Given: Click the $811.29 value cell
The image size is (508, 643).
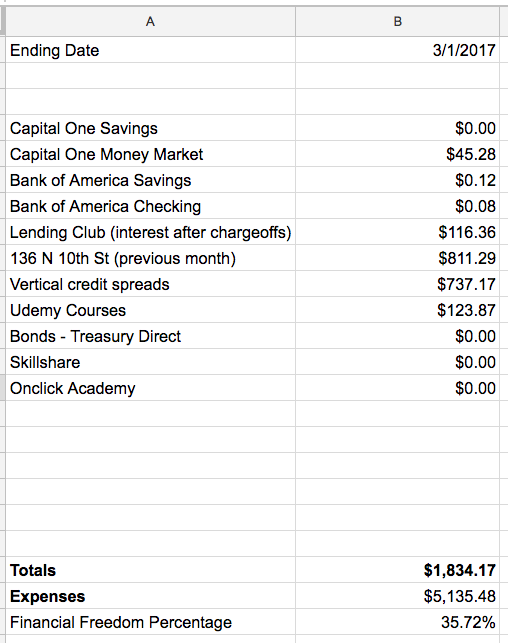Looking at the screenshot, I should point(397,258).
